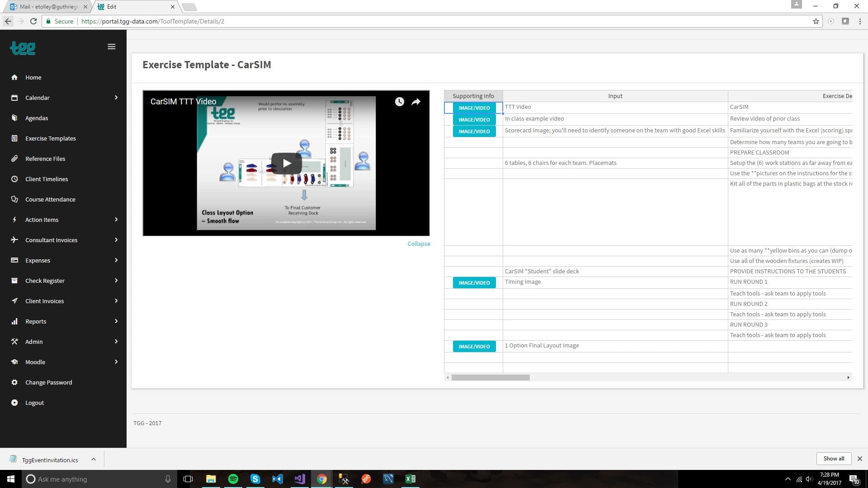Click the tgg logo in sidebar

[23, 47]
